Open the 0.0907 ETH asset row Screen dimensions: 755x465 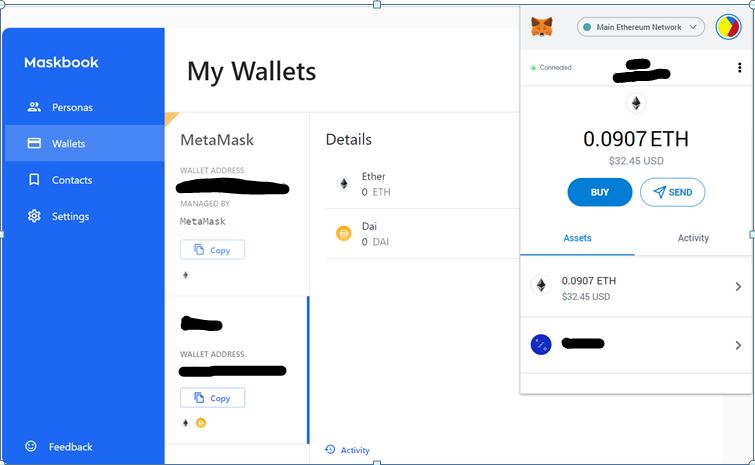tap(636, 287)
